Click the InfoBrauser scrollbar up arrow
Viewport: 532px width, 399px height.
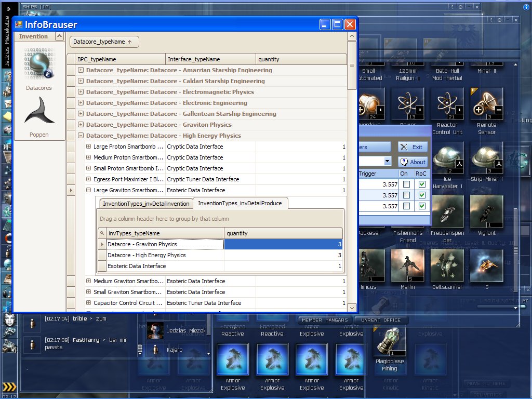(x=352, y=36)
